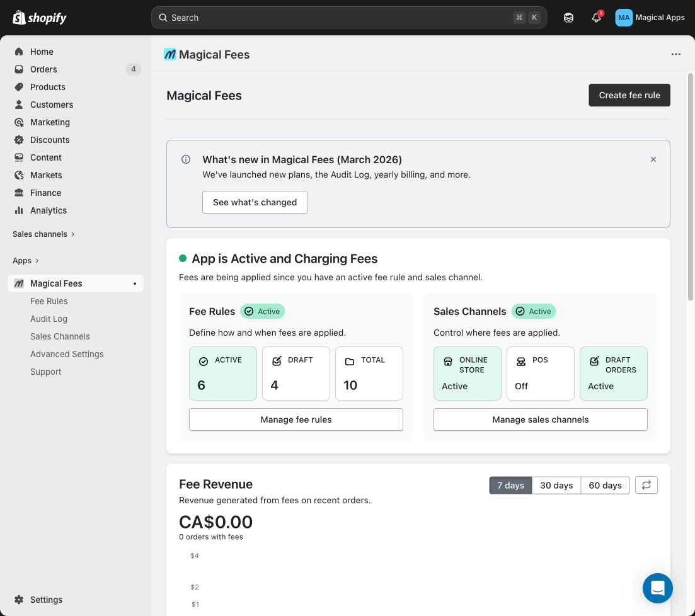Click the Search field in the top bar
The height and width of the screenshot is (616, 695).
(348, 18)
